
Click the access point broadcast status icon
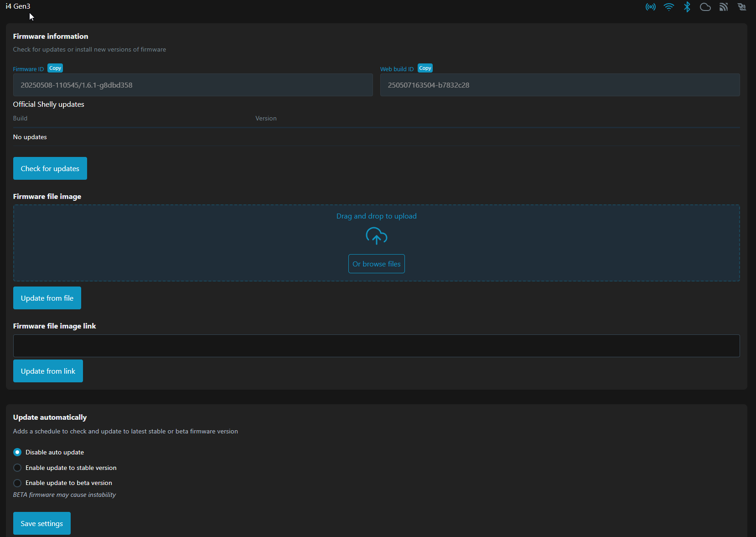[650, 7]
